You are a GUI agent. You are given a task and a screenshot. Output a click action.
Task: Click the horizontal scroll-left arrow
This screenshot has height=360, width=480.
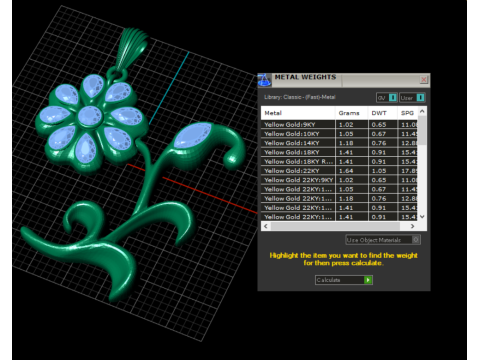point(266,226)
